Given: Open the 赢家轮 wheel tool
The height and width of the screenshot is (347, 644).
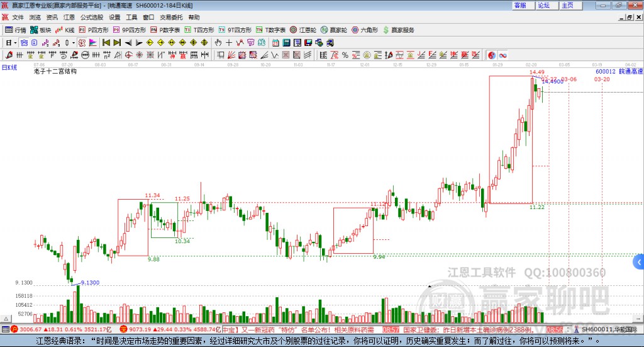Looking at the screenshot, I should pyautogui.click(x=334, y=30).
